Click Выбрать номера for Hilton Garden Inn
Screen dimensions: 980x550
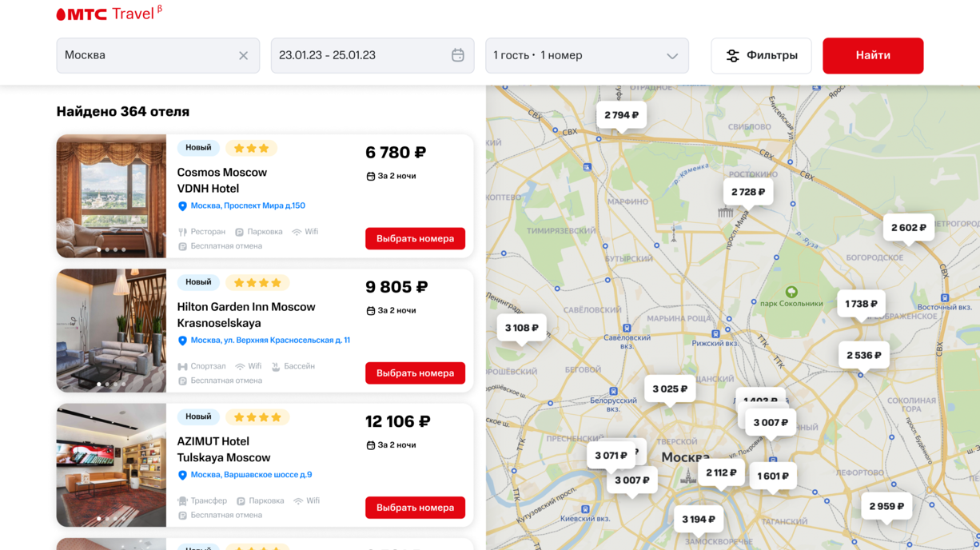click(x=415, y=373)
